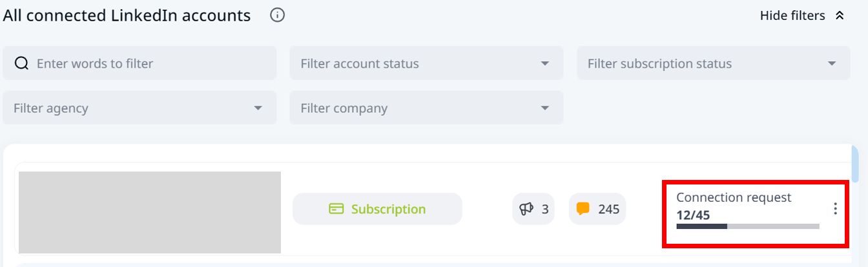Click the orange chat messages icon
This screenshot has width=868, height=267.
pyautogui.click(x=583, y=208)
